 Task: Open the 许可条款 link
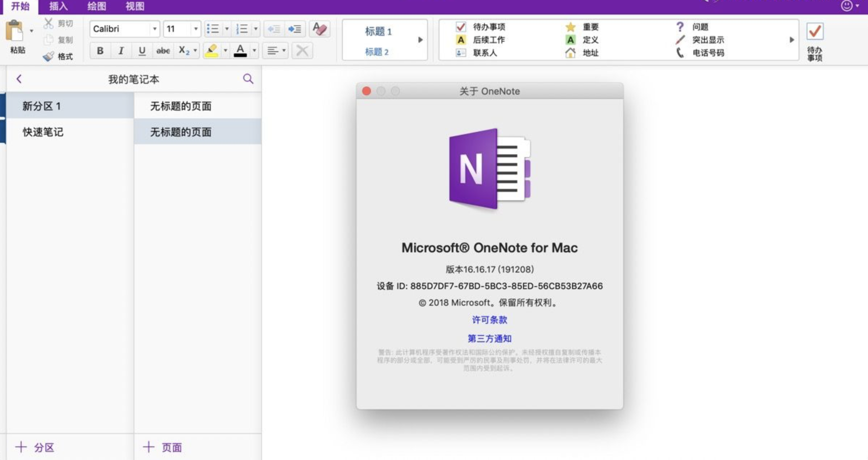pos(490,320)
